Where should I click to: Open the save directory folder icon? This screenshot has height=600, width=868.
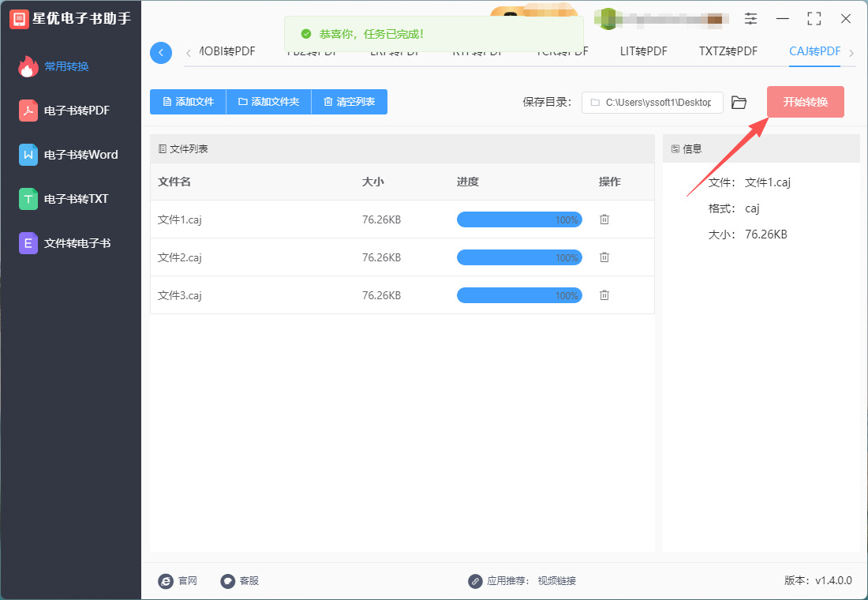click(739, 103)
